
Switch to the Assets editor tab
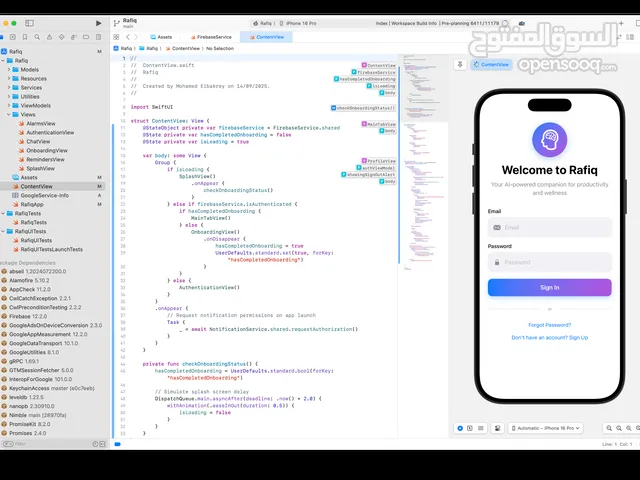click(x=161, y=37)
